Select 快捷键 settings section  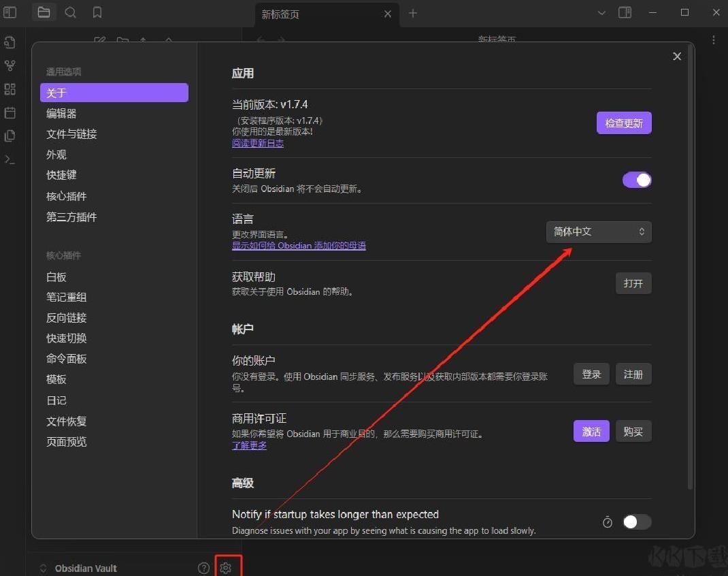[x=114, y=175]
